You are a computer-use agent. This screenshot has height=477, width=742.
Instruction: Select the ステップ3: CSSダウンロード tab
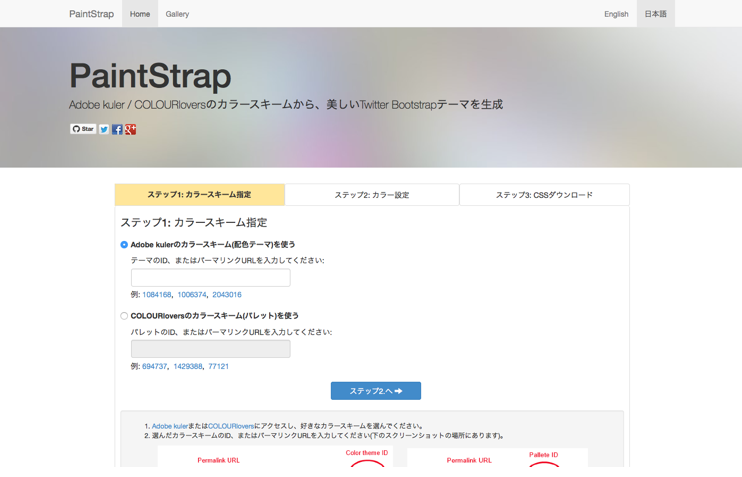coord(544,194)
